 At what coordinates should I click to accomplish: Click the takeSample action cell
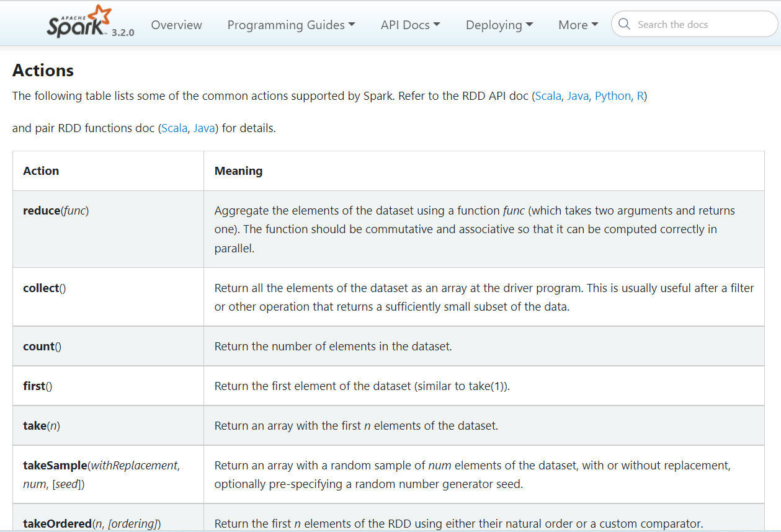tap(101, 474)
